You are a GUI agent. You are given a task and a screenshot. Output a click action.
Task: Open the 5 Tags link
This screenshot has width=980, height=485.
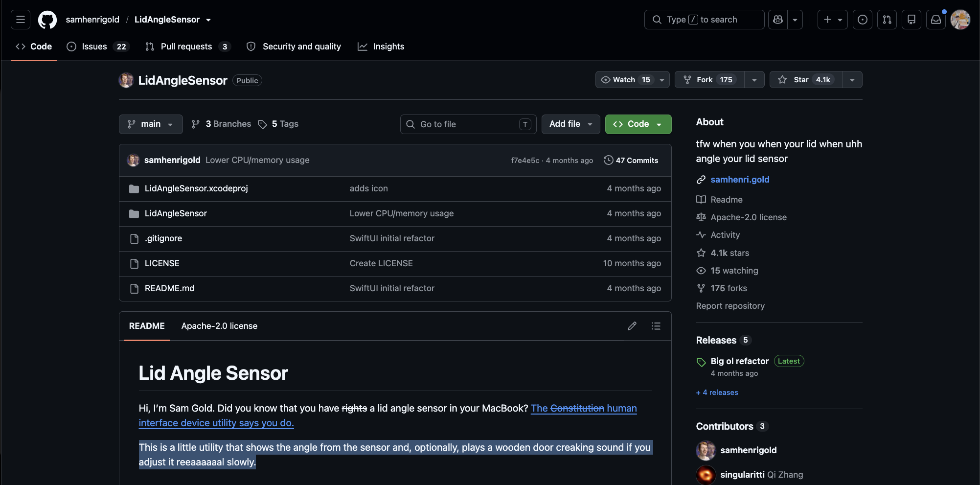click(278, 124)
